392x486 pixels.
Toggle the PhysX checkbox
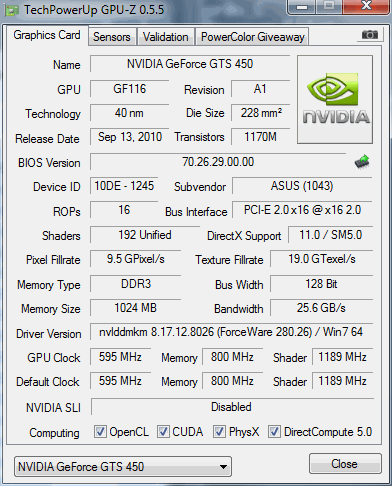coord(219,432)
